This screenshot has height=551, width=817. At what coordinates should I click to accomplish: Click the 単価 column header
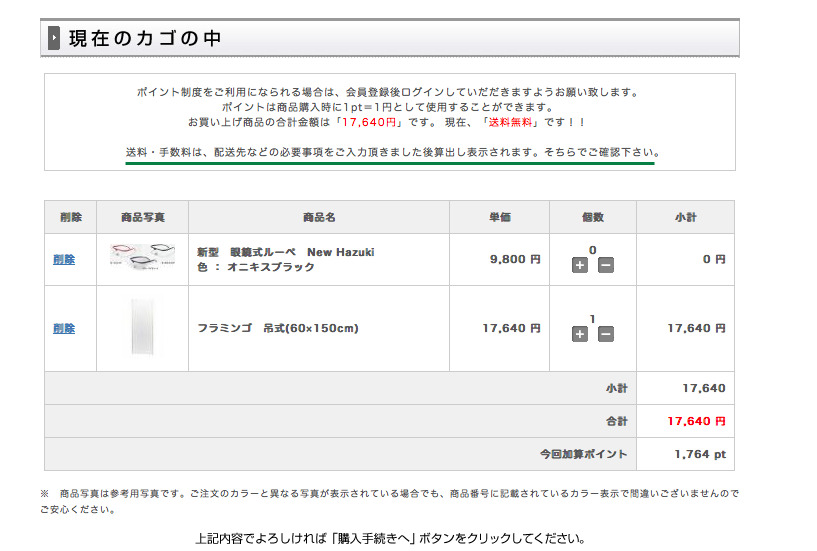tap(499, 217)
